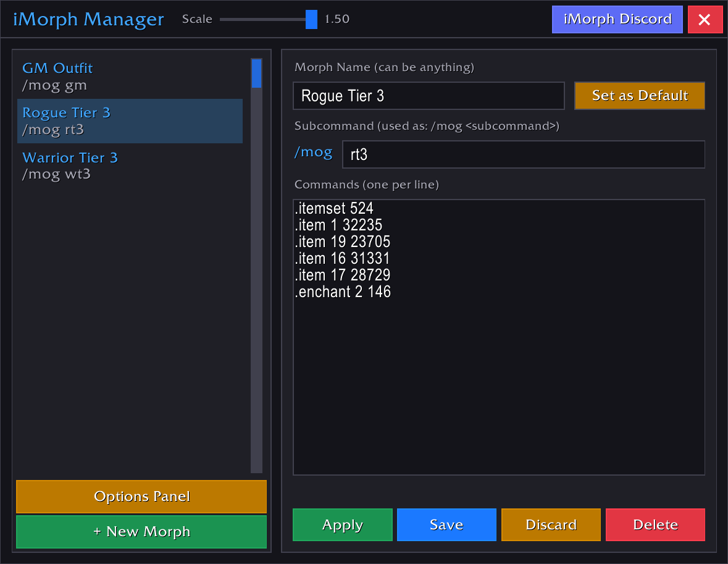Focus the subcommand rt3 field

[523, 154]
